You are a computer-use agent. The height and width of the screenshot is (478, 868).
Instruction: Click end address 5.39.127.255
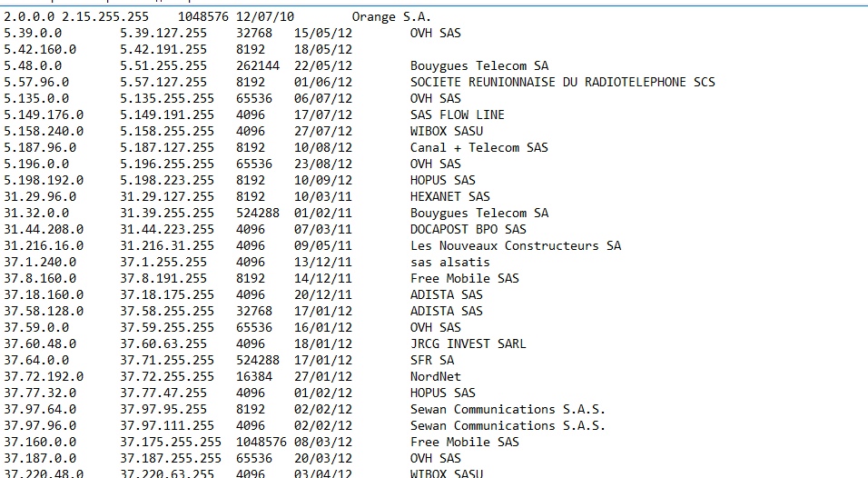[163, 34]
